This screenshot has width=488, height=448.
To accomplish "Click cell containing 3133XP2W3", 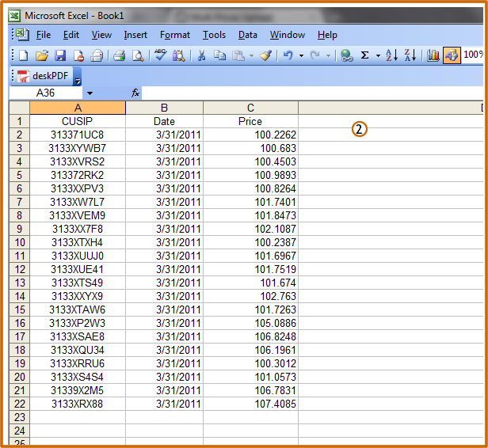I will (x=78, y=323).
